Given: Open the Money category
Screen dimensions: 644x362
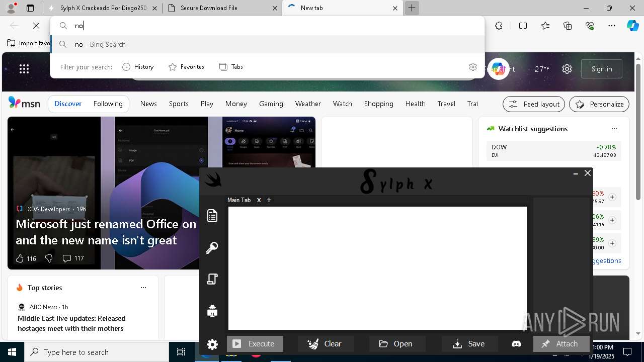Looking at the screenshot, I should tap(236, 104).
